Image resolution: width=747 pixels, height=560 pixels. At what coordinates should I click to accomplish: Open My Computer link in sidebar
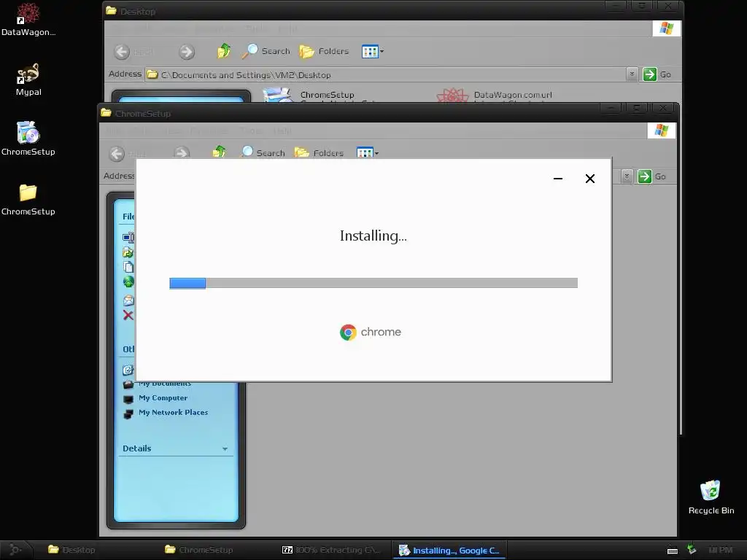coord(163,398)
